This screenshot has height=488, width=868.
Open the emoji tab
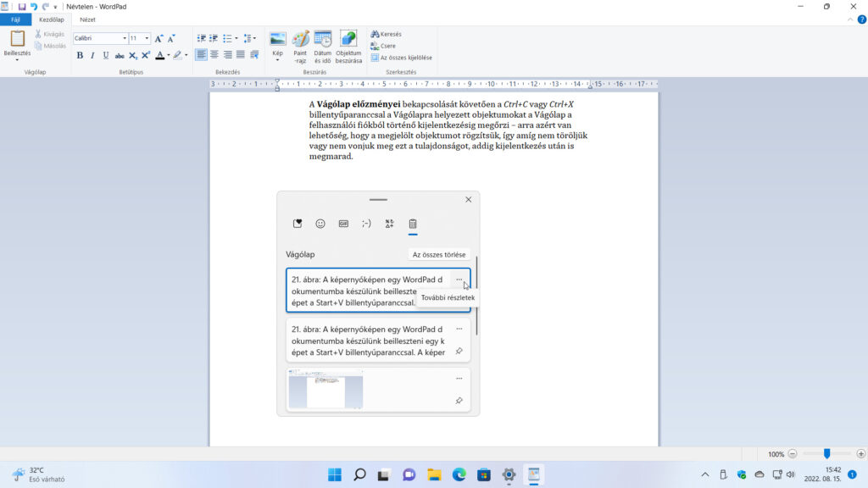(x=320, y=224)
